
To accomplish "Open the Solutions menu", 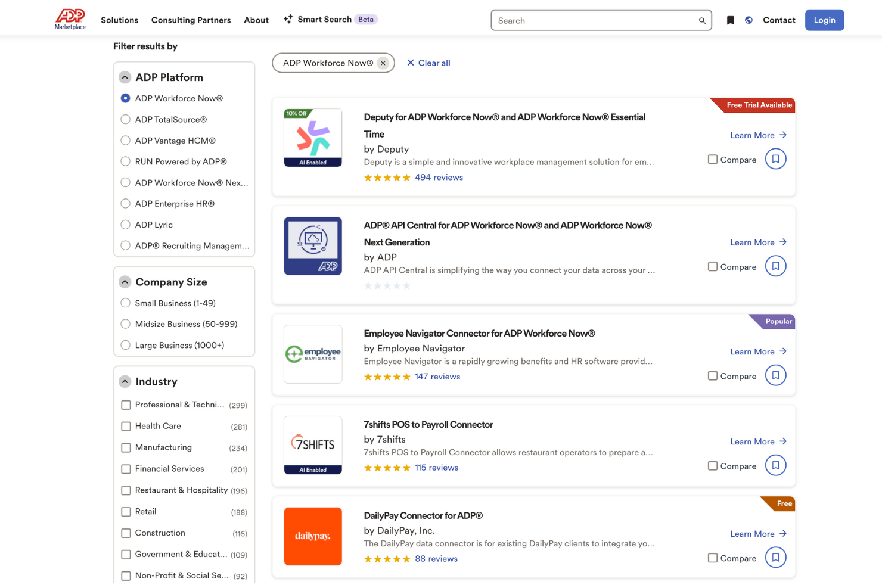I will point(119,20).
